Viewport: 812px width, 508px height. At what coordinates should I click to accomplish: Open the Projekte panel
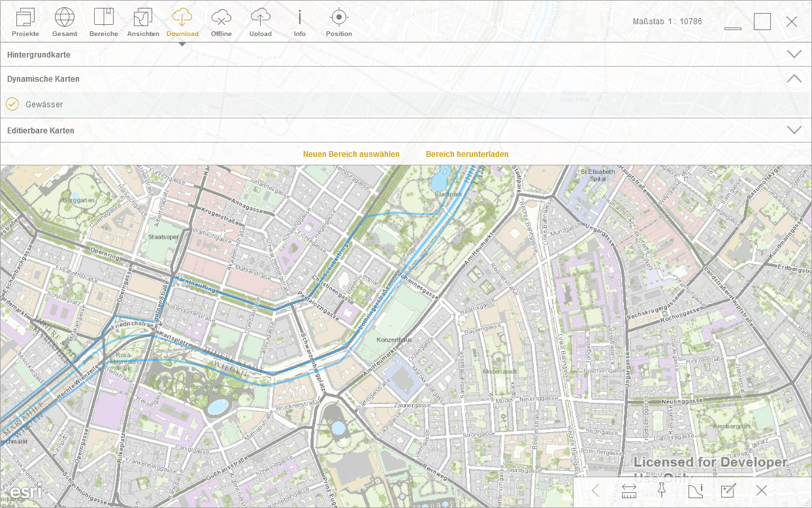pyautogui.click(x=25, y=22)
